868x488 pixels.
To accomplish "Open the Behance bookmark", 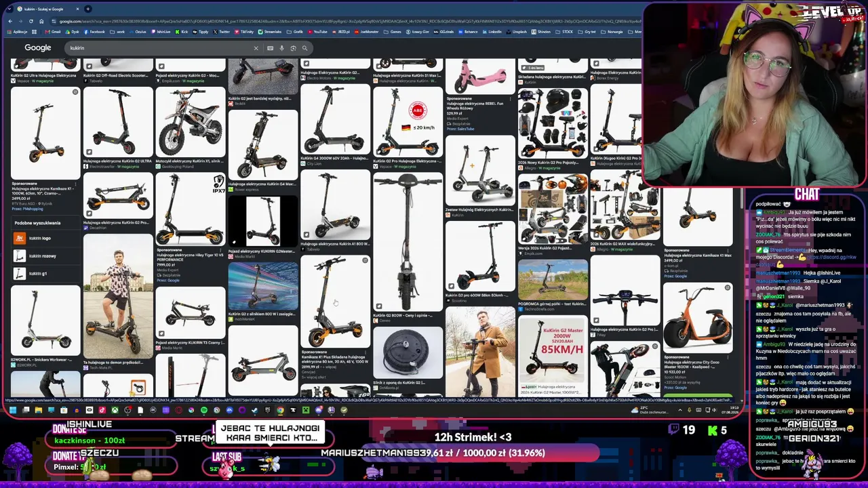I will [468, 32].
